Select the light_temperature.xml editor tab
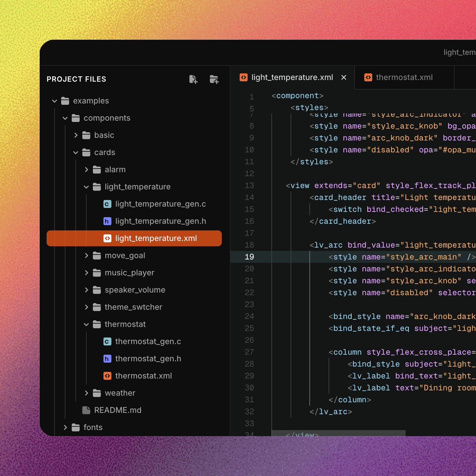Screen dimensions: 476x476 click(292, 77)
